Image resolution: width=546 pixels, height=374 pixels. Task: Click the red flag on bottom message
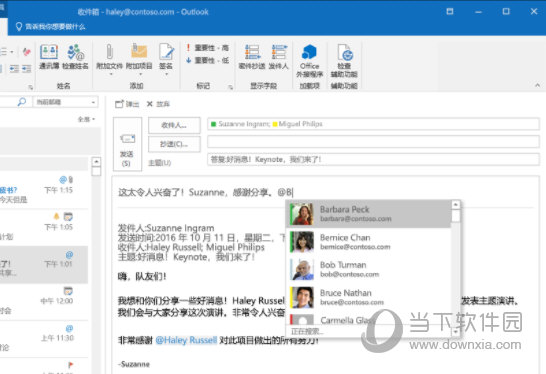click(x=70, y=365)
